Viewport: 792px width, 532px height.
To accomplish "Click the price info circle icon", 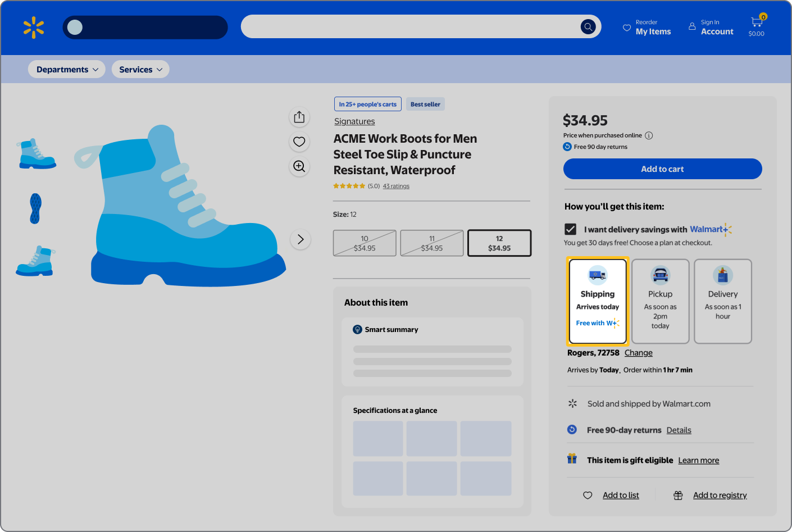I will (x=649, y=135).
